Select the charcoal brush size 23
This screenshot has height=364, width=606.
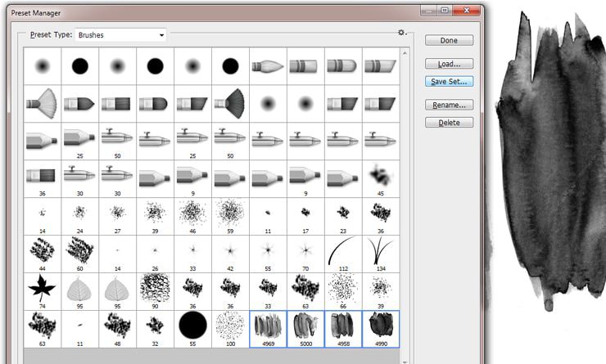pos(343,217)
